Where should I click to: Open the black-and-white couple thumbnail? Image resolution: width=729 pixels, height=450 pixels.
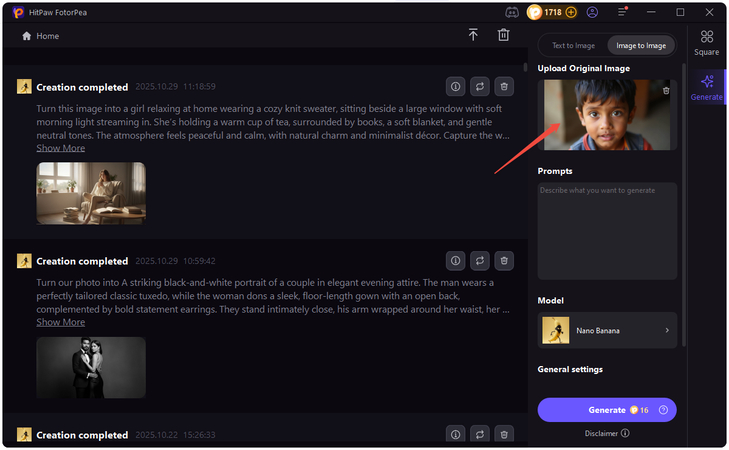coord(91,367)
